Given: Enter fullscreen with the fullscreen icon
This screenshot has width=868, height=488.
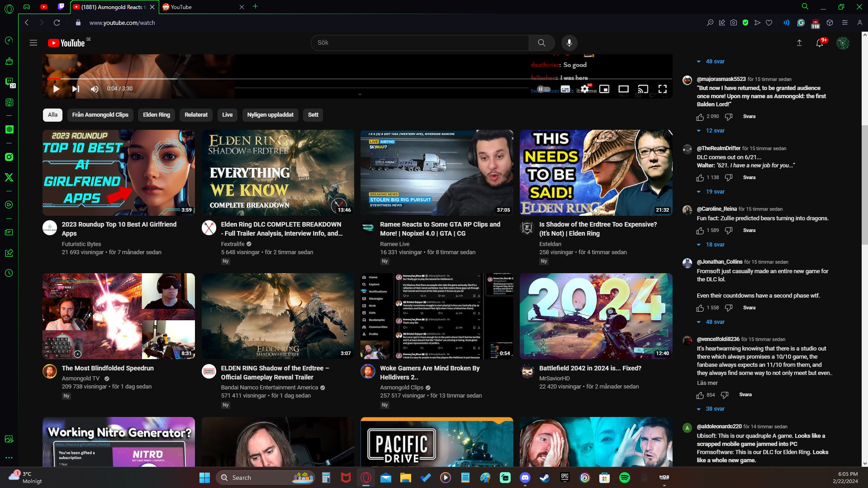Looking at the screenshot, I should pos(662,89).
